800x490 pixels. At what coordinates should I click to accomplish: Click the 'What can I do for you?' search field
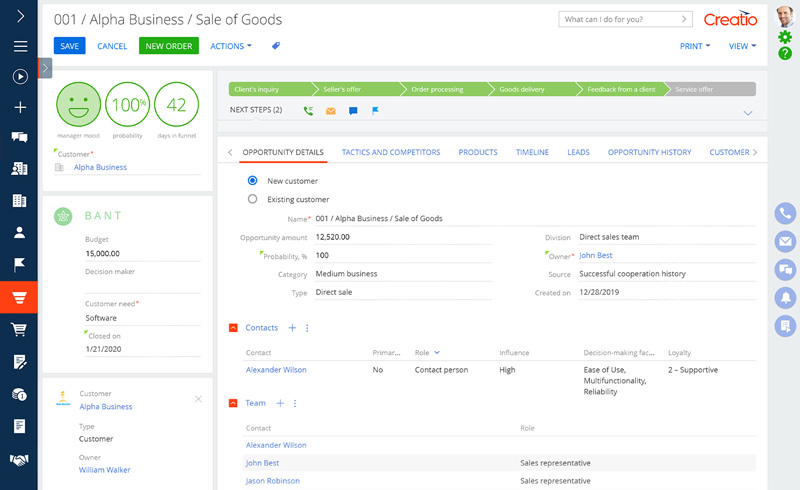[x=618, y=19]
